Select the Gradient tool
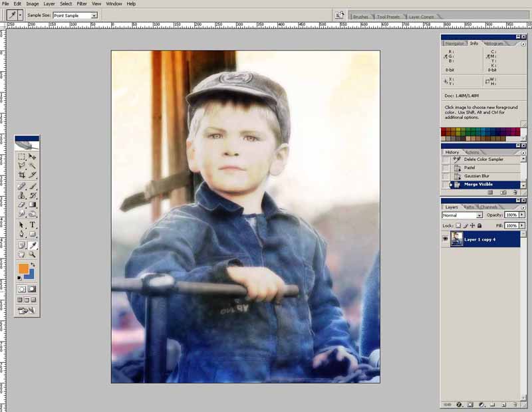The width and height of the screenshot is (532, 412). [32, 205]
